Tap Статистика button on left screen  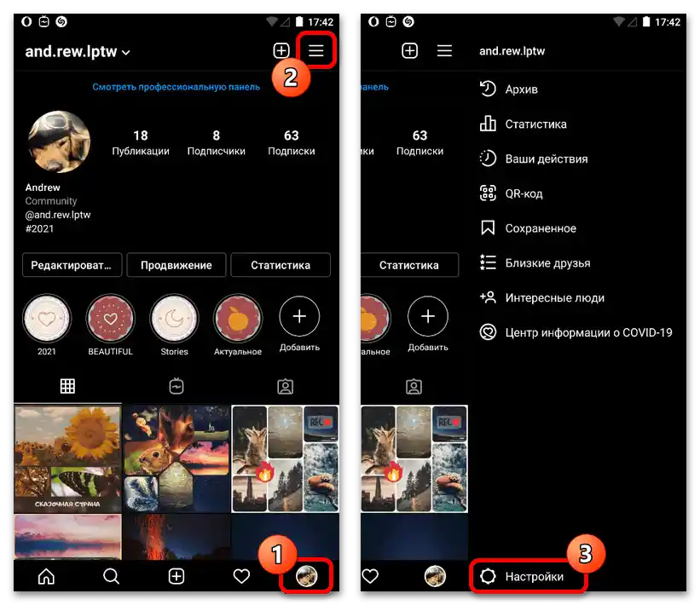point(281,265)
